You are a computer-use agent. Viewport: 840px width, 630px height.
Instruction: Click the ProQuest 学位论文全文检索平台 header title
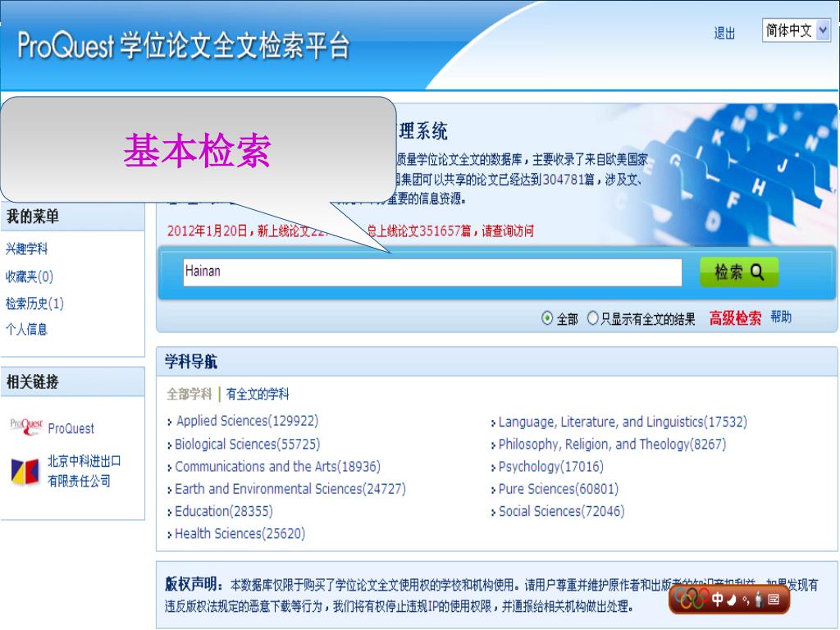tap(183, 45)
